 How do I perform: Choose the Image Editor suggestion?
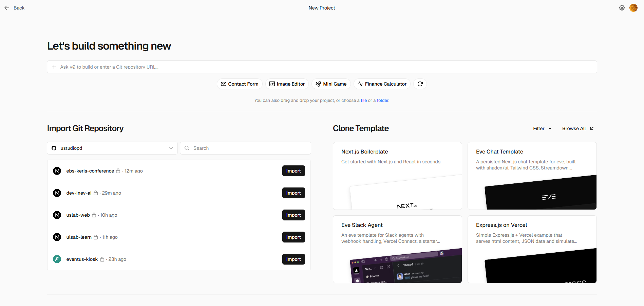pos(287,84)
